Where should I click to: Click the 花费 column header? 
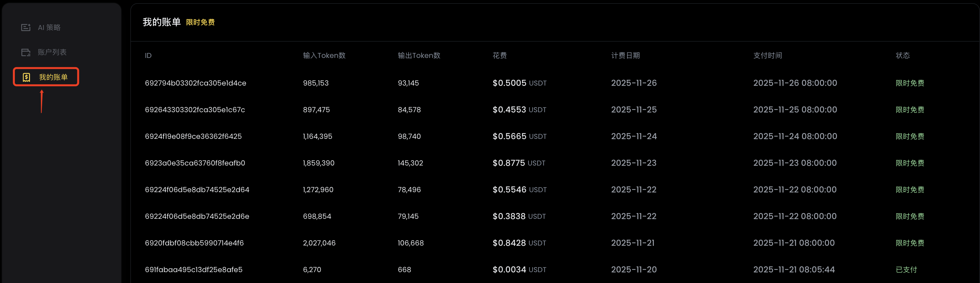pos(500,56)
